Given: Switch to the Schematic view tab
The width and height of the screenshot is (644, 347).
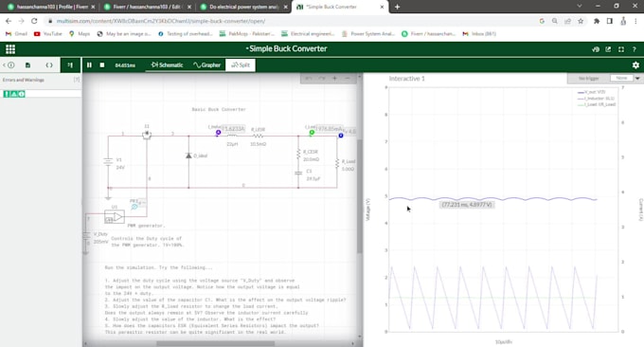Looking at the screenshot, I should pyautogui.click(x=167, y=65).
